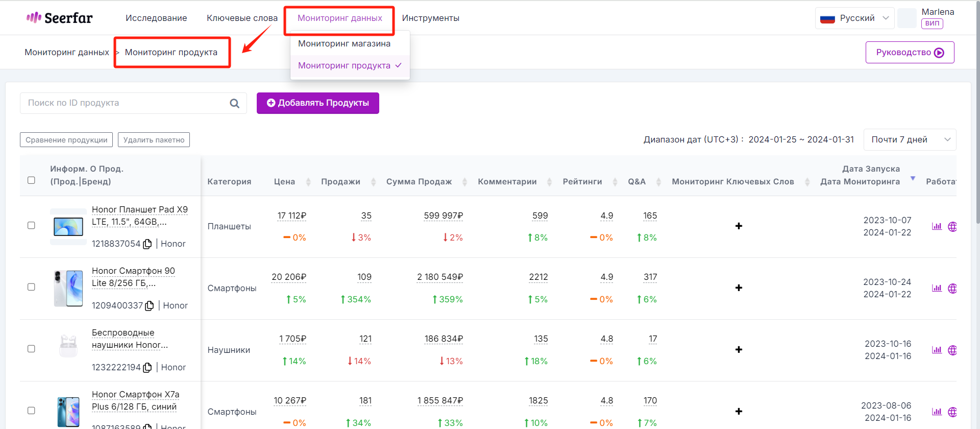Image resolution: width=980 pixels, height=429 pixels.
Task: Select Мониторинг магазина from the dropdown menu
Action: coord(350,44)
